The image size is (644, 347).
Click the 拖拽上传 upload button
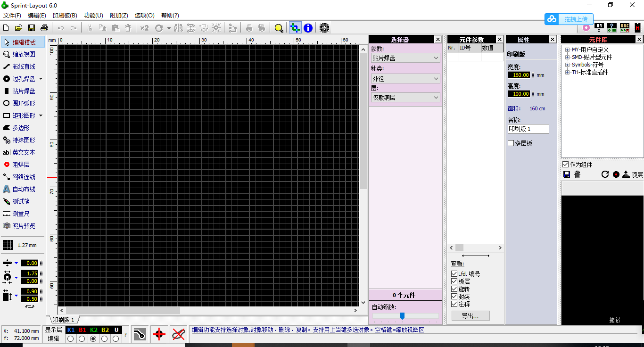[569, 19]
